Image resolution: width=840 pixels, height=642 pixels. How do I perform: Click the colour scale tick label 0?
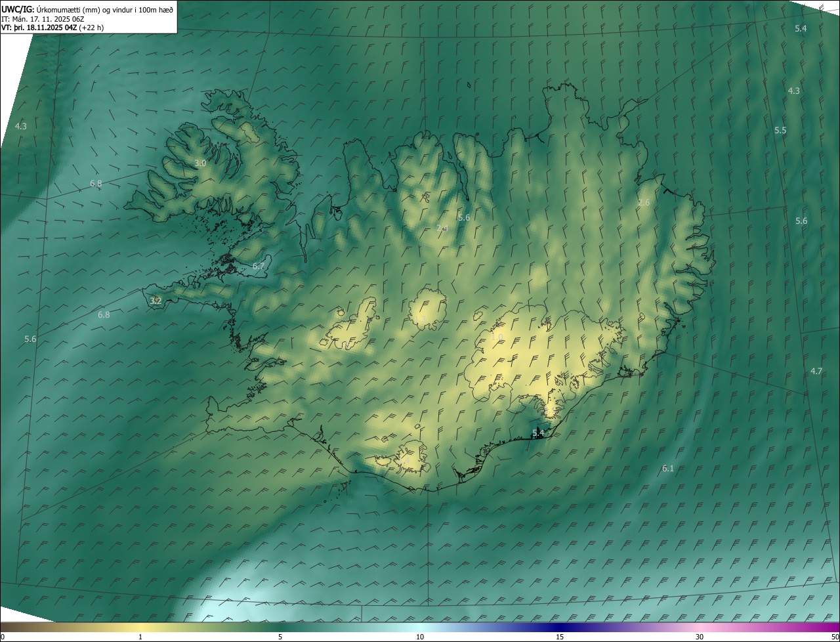3,637
